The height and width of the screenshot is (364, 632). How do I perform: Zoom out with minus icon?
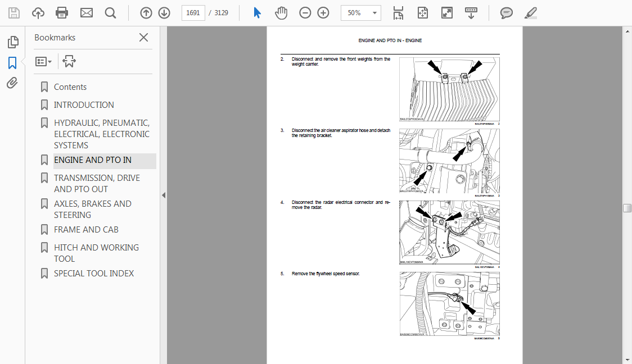305,13
